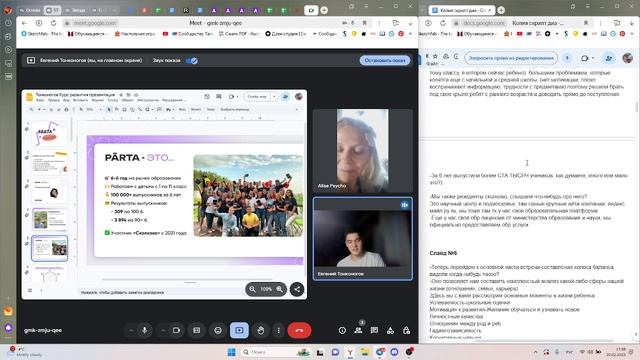This screenshot has height=360, width=640.
Task: Open the Файл menu in Docs
Action: point(432,64)
